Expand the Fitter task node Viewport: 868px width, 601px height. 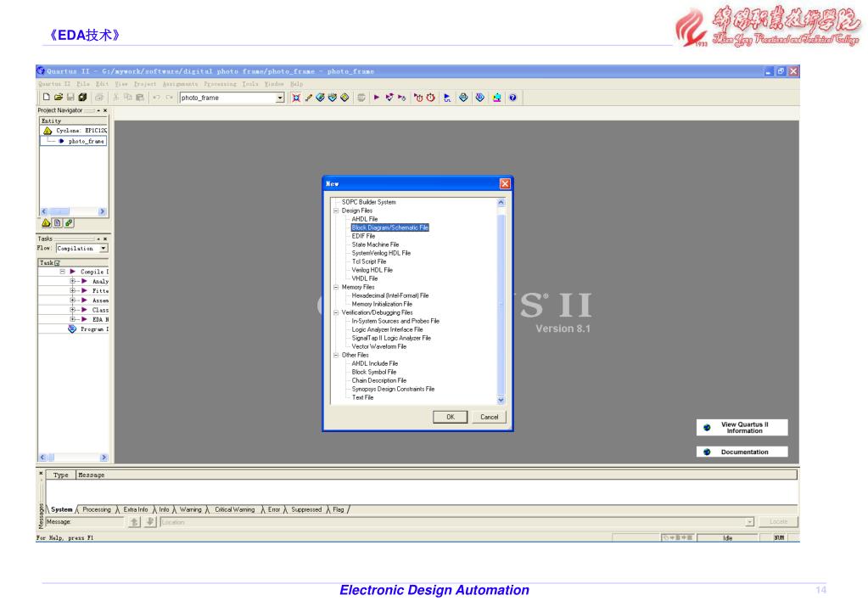tap(72, 290)
